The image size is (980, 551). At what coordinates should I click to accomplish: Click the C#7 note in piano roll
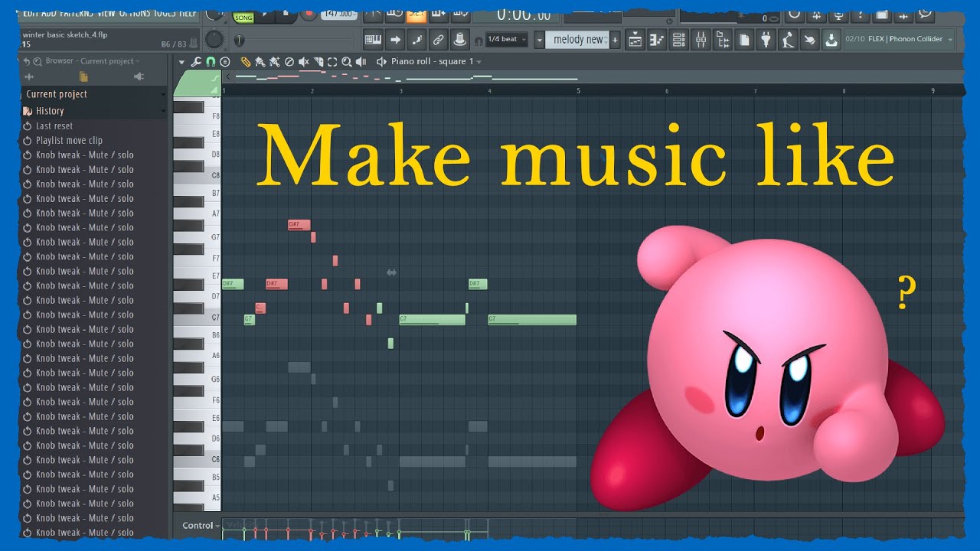[260, 308]
